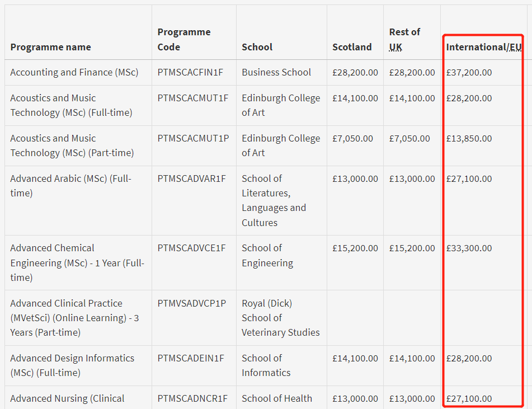Click programme code PTMSCACMUT1P

point(193,138)
